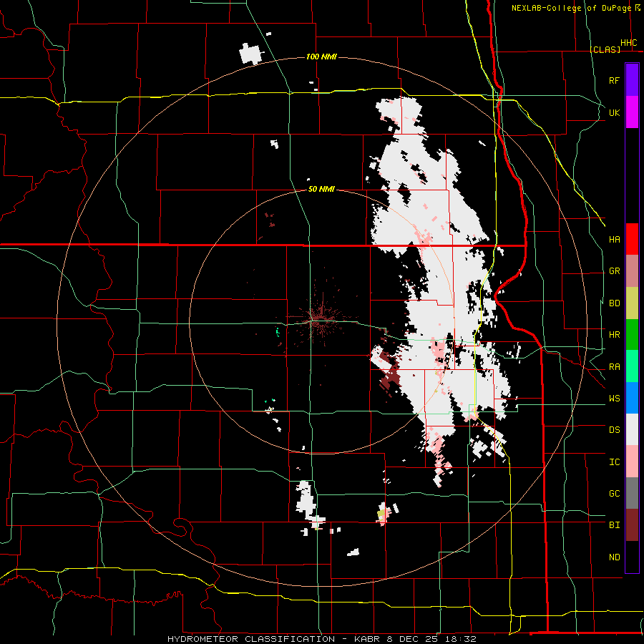
Task: Click the RF purple legend swatch
Action: pyautogui.click(x=632, y=80)
